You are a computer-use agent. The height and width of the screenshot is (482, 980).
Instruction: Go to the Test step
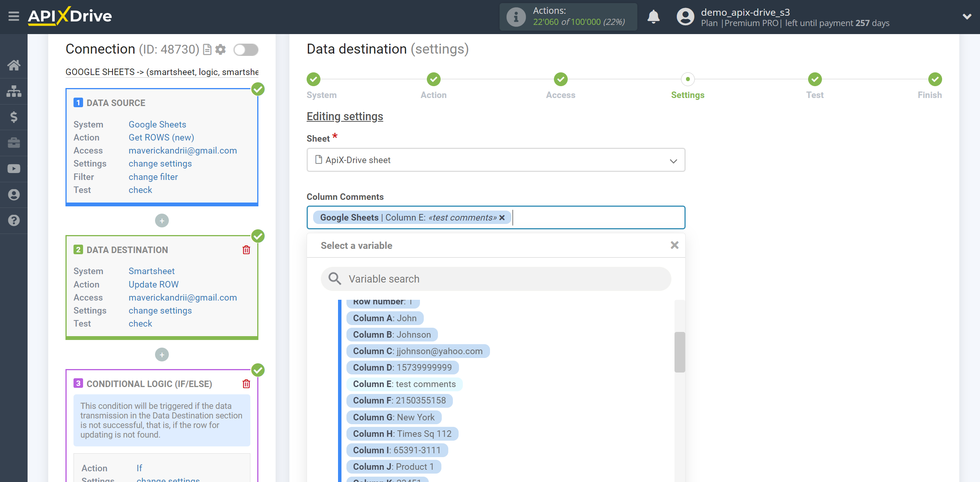815,79
